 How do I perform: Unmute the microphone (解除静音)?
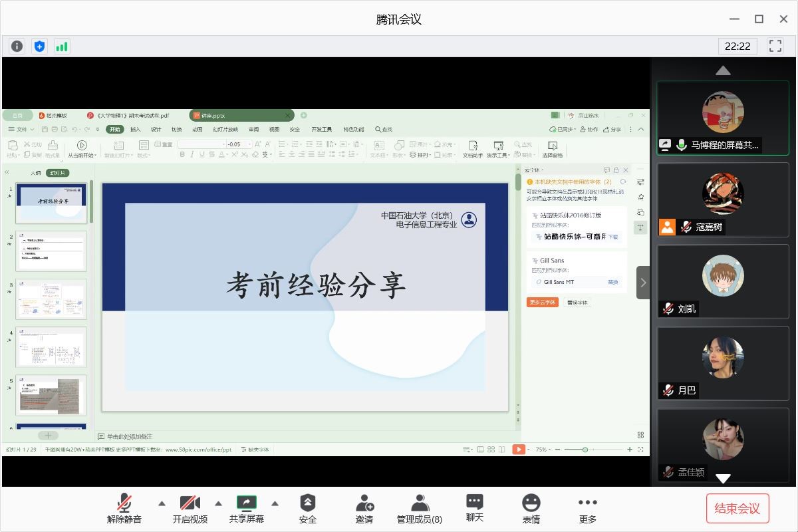coord(124,509)
